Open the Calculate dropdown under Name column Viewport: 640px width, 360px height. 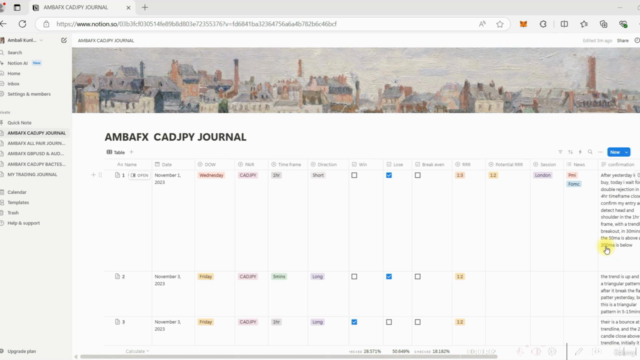137,351
